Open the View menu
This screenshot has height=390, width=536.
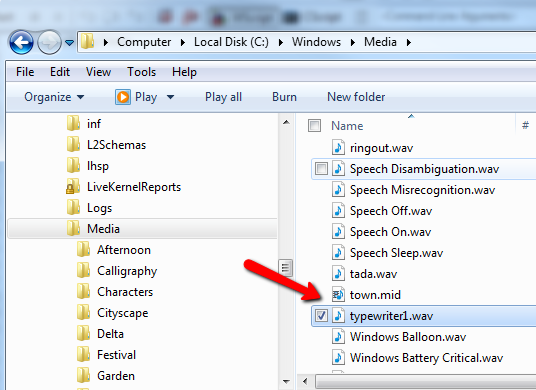(x=98, y=72)
